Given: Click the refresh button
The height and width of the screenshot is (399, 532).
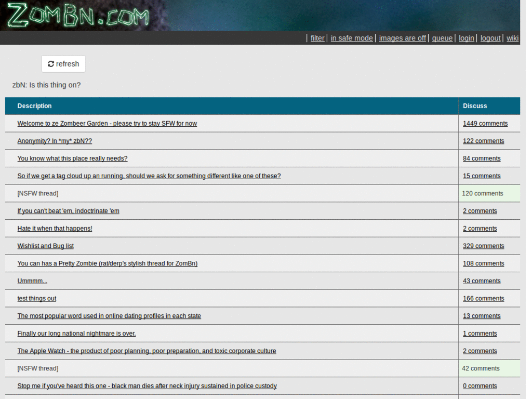Looking at the screenshot, I should pyautogui.click(x=63, y=64).
